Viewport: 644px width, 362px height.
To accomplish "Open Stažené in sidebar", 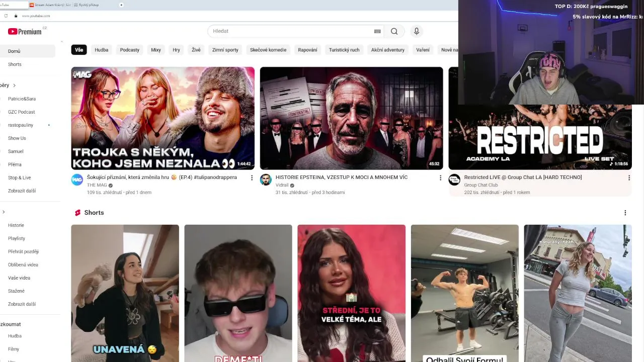I will point(16,291).
